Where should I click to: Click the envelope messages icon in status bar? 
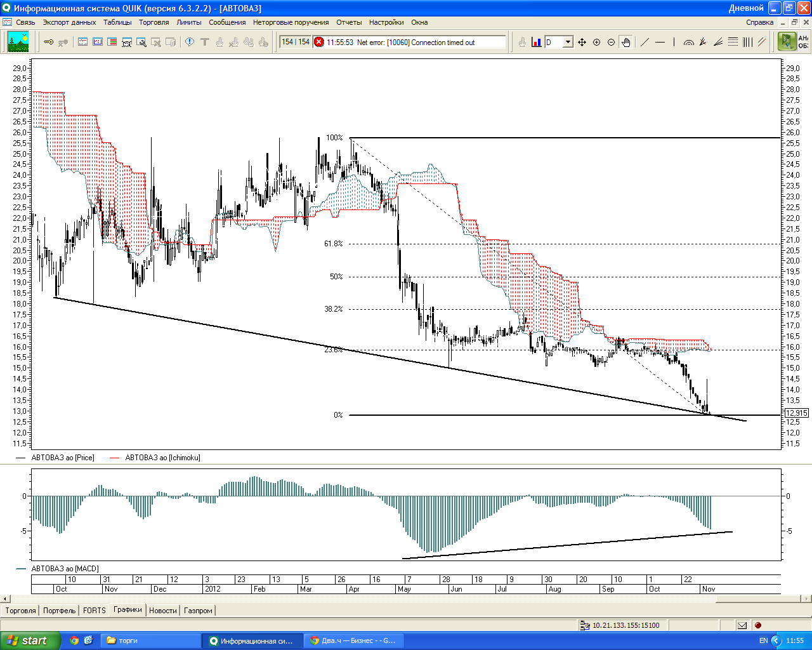pos(742,625)
